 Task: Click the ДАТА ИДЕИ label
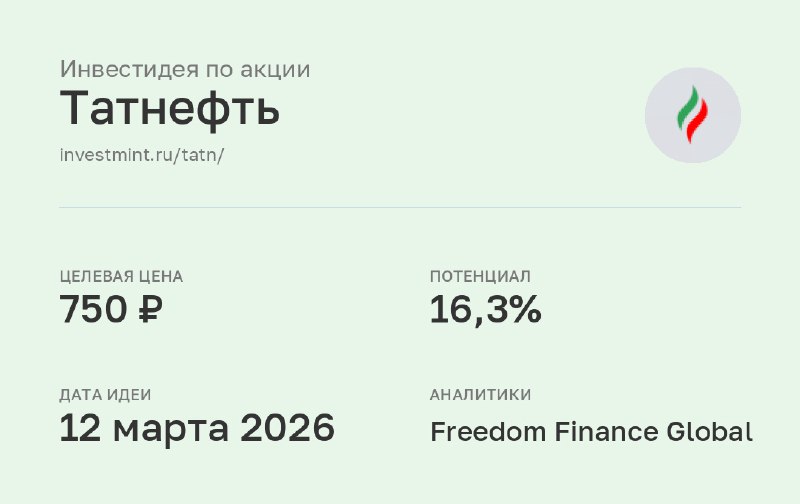click(x=105, y=394)
